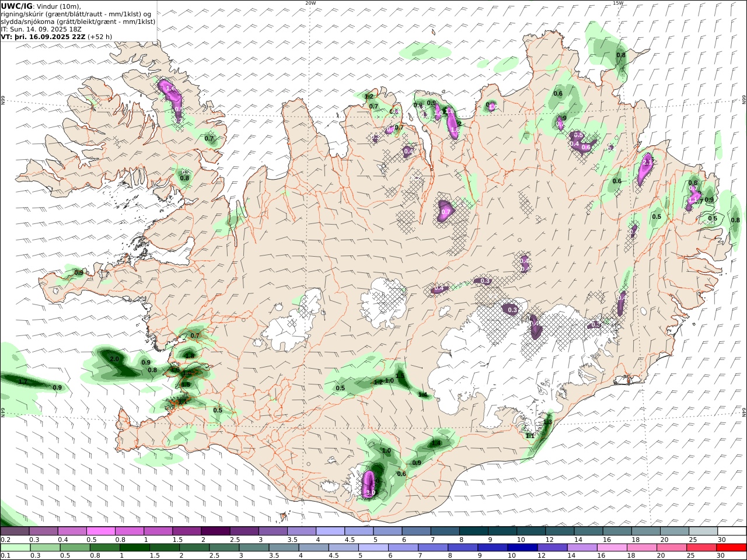The image size is (747, 560).
Task: Select the 1.5–2 swatch in the snow legend
Action: click(x=187, y=531)
